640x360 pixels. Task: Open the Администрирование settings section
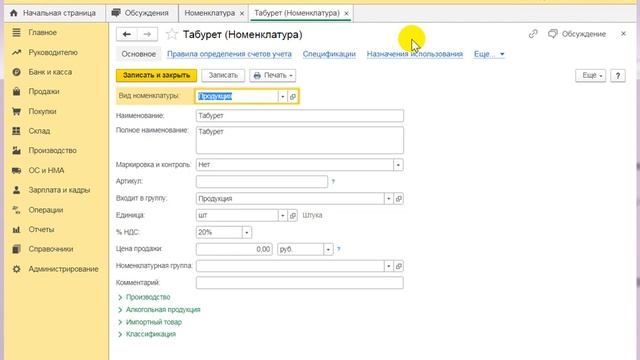tap(63, 269)
